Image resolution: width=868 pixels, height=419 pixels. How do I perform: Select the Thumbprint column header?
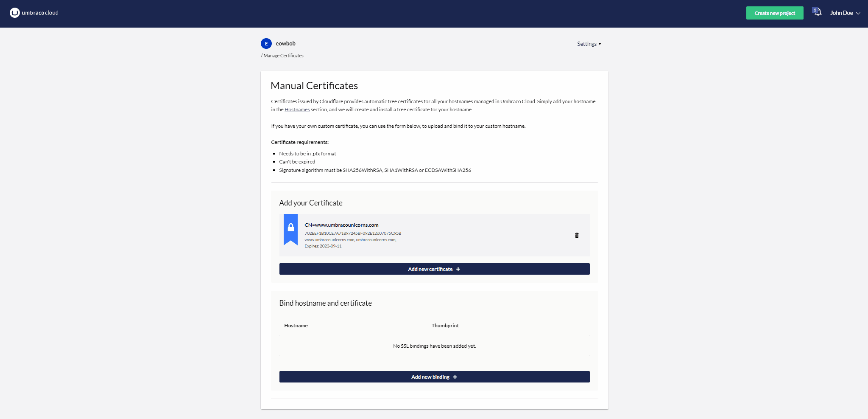click(x=445, y=326)
